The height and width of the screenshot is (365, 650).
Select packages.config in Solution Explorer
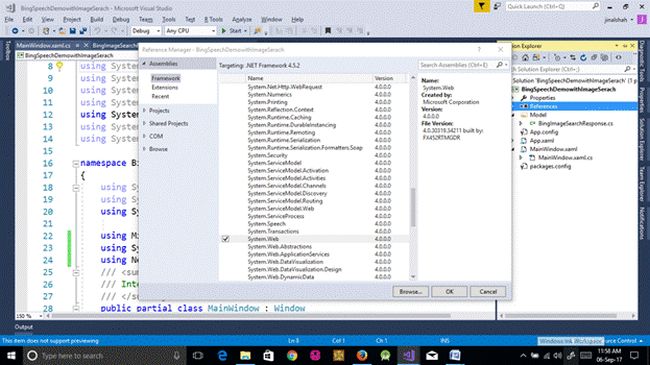(550, 166)
